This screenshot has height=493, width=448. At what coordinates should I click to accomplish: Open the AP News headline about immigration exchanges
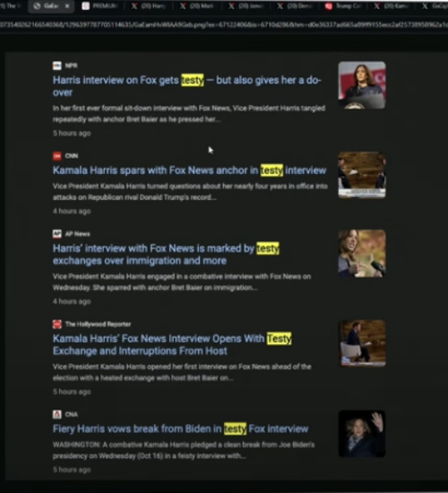coord(166,255)
